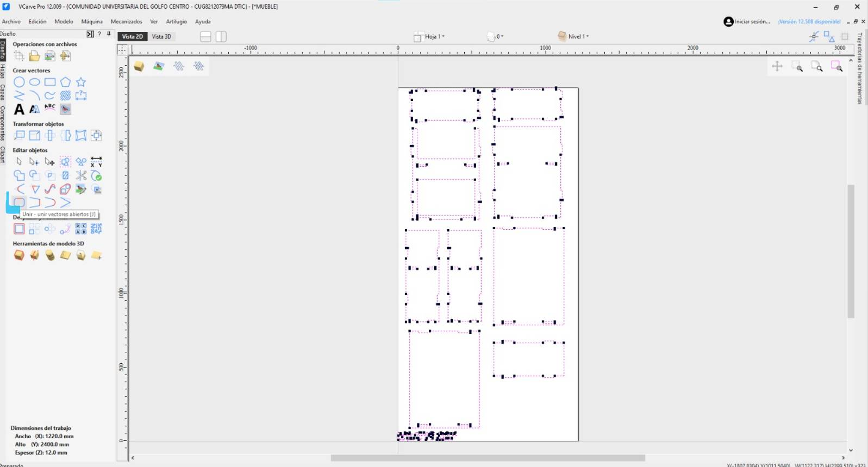868x467 pixels.
Task: Open the Capas side tab
Action: (x=3, y=92)
